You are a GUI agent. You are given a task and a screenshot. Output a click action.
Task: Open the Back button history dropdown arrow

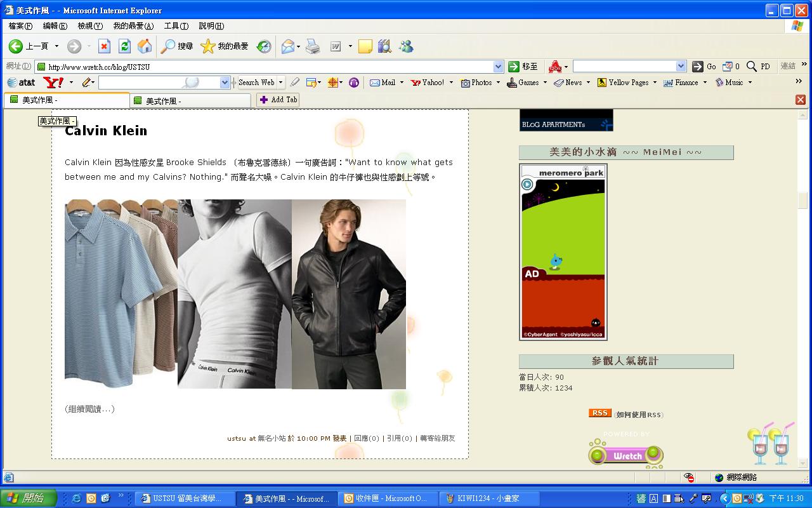(x=56, y=46)
